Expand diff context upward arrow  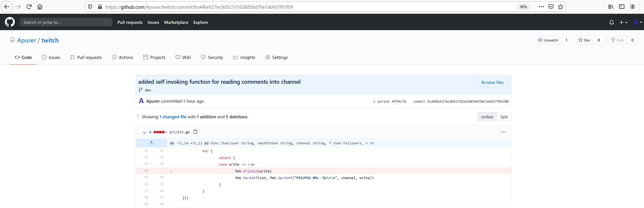[x=151, y=143]
